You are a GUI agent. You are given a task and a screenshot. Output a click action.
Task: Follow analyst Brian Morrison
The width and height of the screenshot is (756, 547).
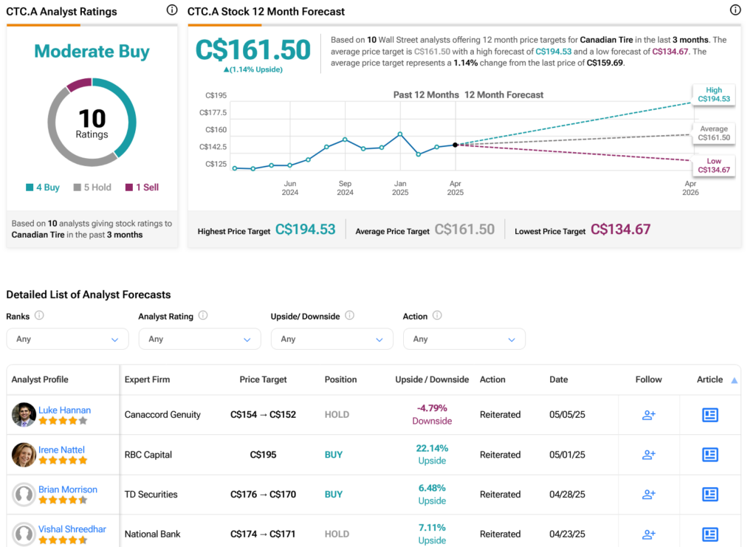648,495
